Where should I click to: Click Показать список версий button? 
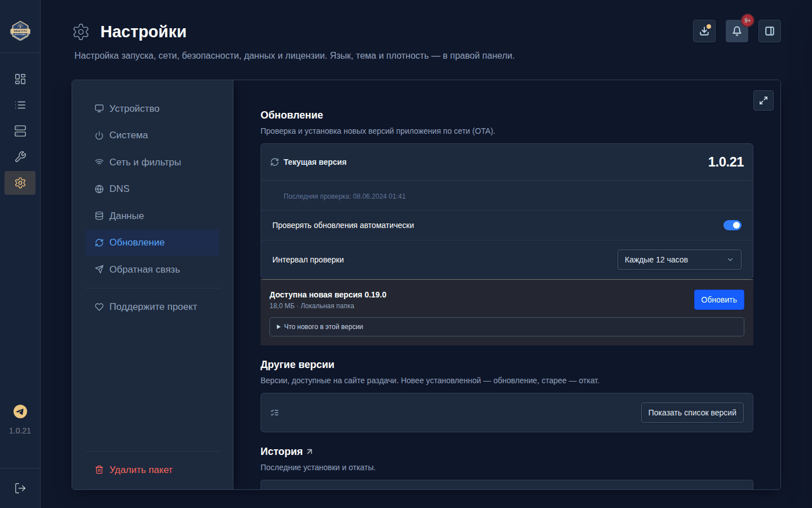(x=692, y=413)
